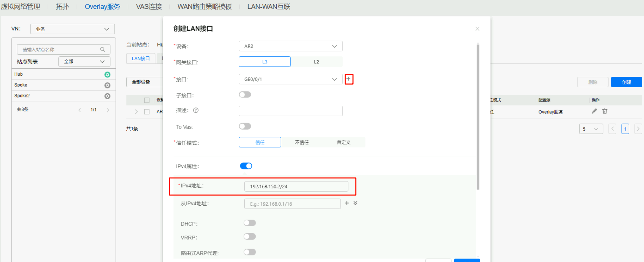
Task: Open the 站点列表 filter dropdown showing 全部
Action: [x=84, y=62]
